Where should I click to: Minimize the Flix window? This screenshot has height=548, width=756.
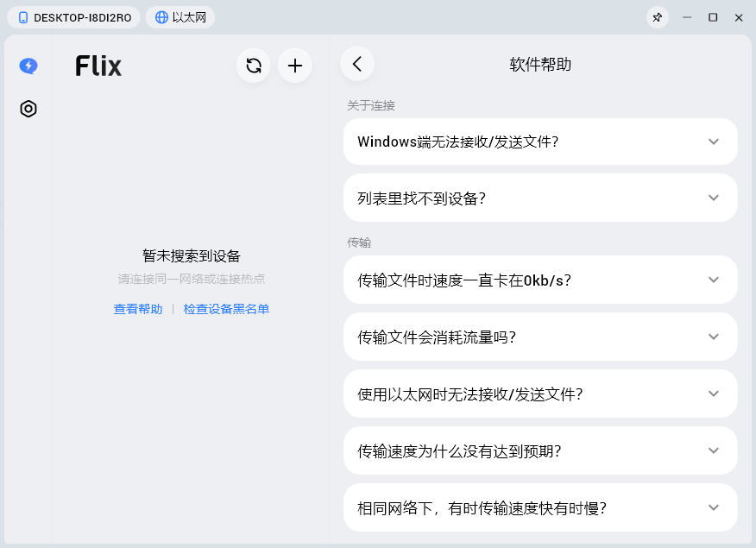click(687, 18)
